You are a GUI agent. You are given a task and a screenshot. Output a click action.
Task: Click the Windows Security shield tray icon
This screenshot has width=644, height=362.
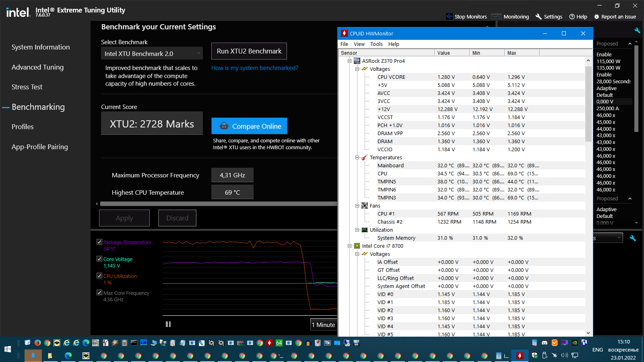[535, 355]
